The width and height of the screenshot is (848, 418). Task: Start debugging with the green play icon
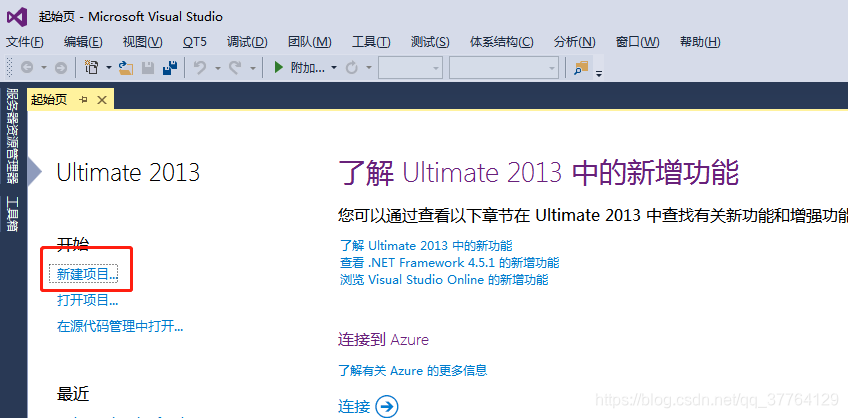279,68
